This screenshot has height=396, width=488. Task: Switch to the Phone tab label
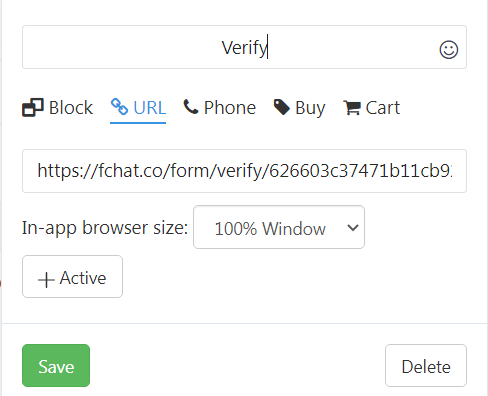click(x=230, y=108)
